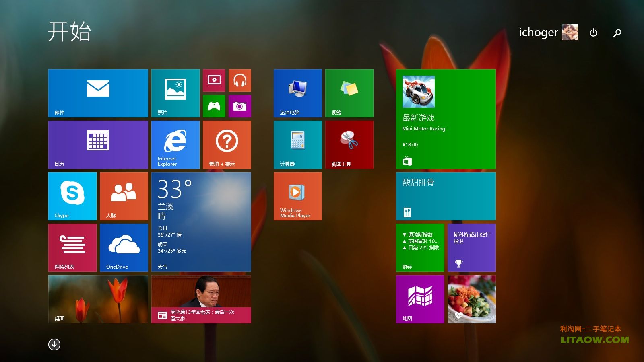Open the Photos (照片) tile
The image size is (644, 362).
coord(175,93)
